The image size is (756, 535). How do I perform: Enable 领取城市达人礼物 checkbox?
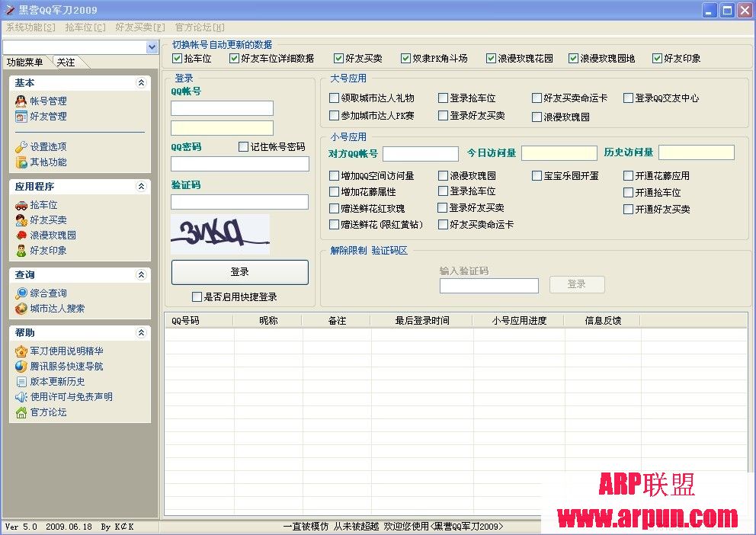tap(334, 98)
